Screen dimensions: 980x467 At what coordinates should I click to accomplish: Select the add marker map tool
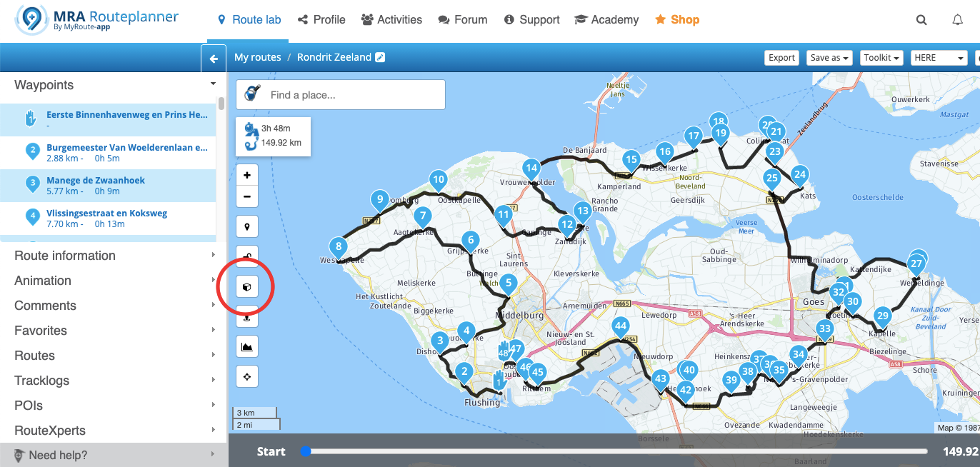click(247, 227)
